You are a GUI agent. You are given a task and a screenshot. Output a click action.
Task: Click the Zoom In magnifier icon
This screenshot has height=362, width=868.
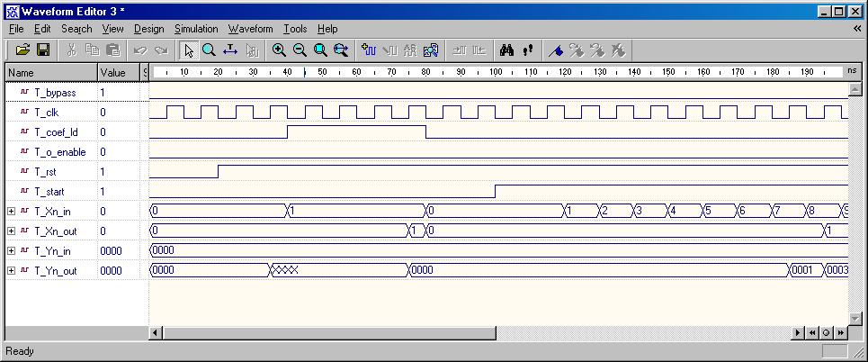[279, 50]
